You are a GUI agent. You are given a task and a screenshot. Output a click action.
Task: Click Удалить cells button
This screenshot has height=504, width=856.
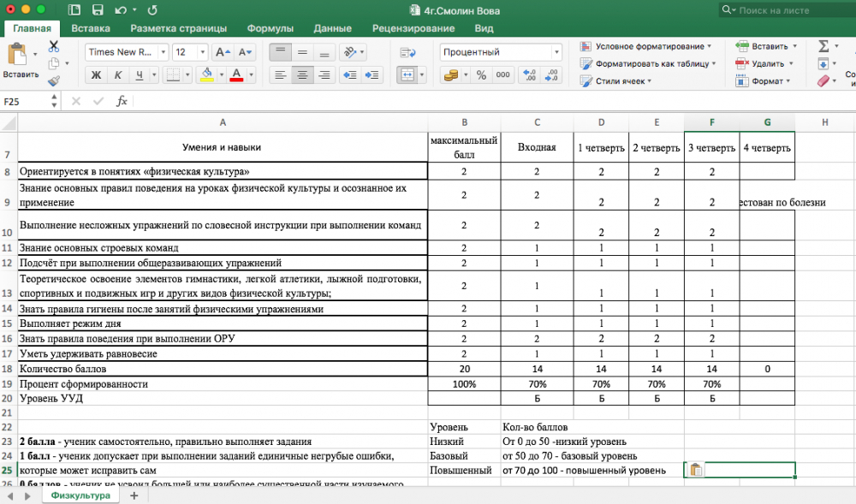tap(764, 64)
